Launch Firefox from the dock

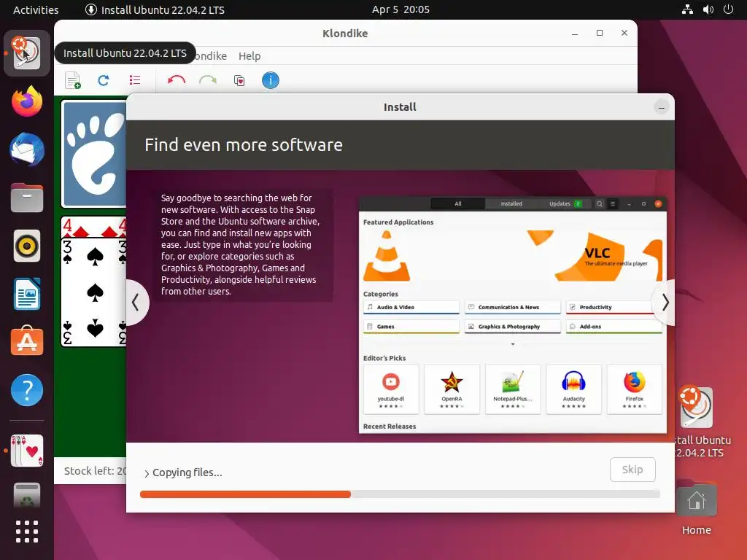tap(27, 101)
